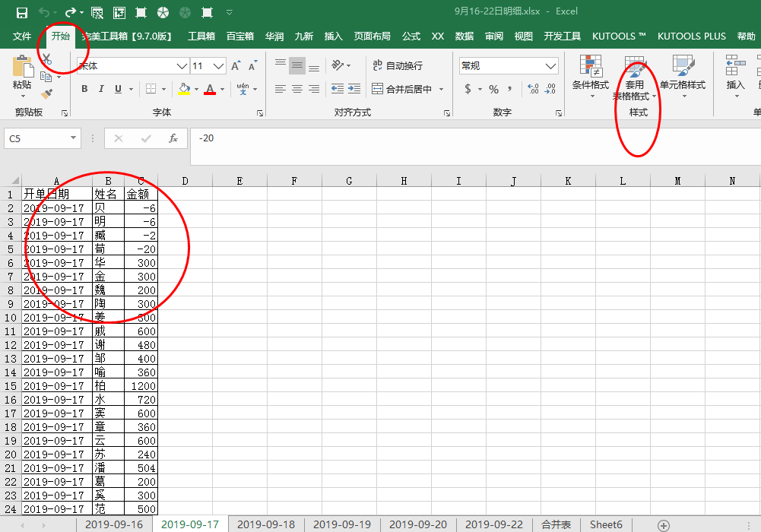Decrease indent icon
This screenshot has width=761, height=532.
tap(338, 89)
